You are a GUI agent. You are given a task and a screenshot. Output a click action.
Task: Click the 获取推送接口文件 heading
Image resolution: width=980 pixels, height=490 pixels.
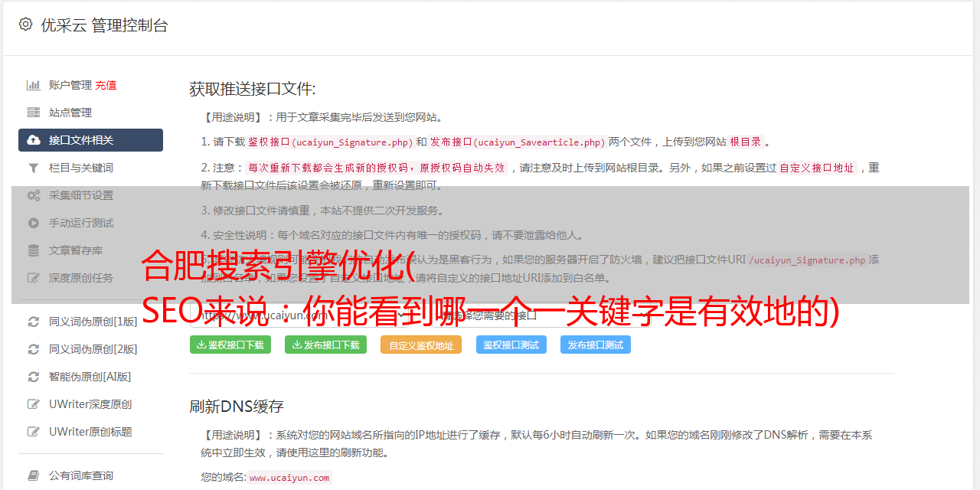coord(253,89)
